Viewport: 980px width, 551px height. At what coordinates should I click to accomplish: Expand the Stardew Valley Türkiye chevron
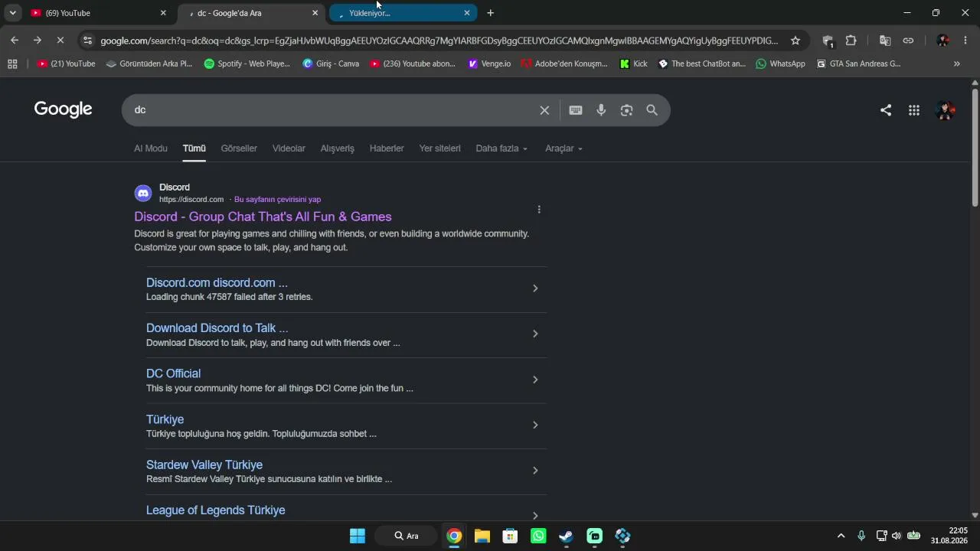(535, 471)
